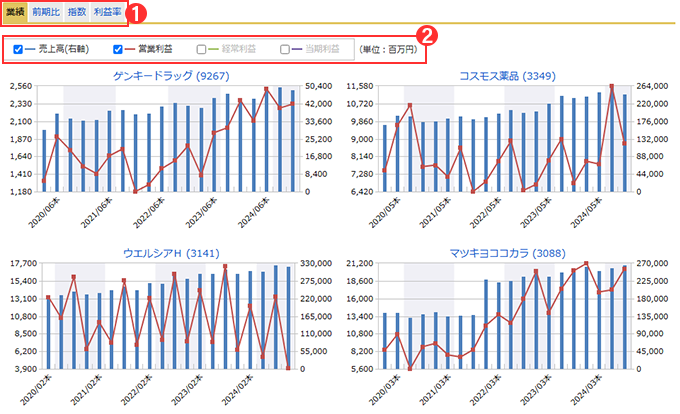Viewport: 680px width, 414px height.
Task: Click 2022/05本 label on コスモス薬品 chart
Action: tap(486, 212)
